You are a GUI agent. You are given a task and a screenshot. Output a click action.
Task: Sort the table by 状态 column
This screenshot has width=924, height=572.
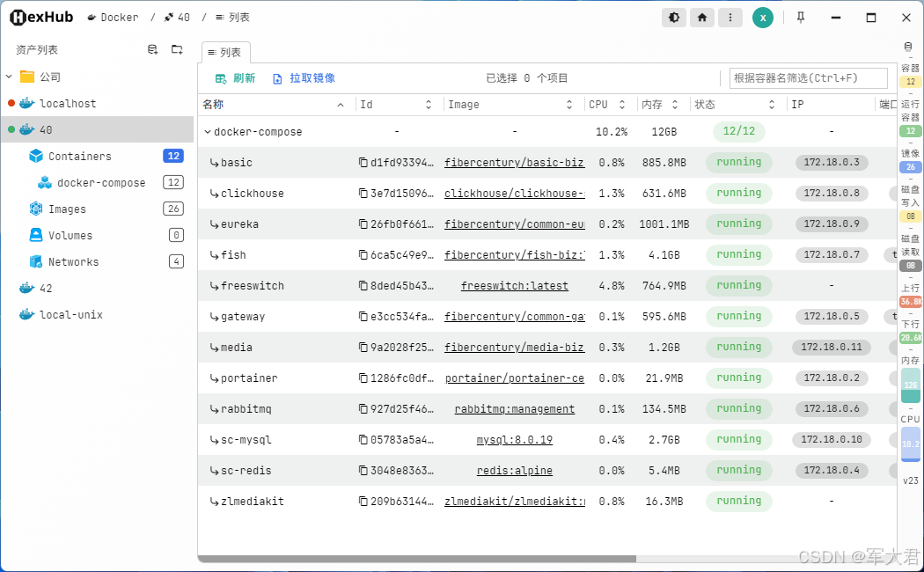pyautogui.click(x=772, y=105)
